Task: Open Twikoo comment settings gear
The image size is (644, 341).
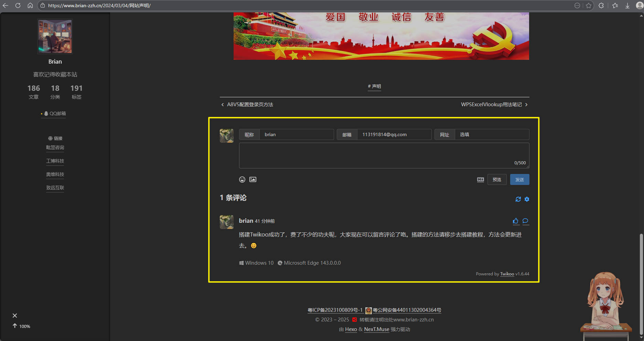Action: (x=527, y=199)
